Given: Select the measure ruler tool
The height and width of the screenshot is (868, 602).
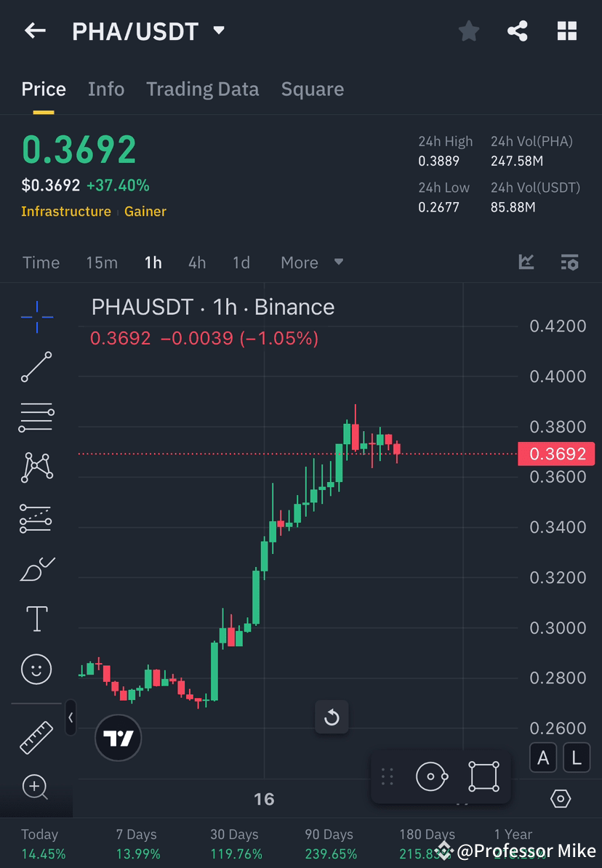Looking at the screenshot, I should coord(36,736).
